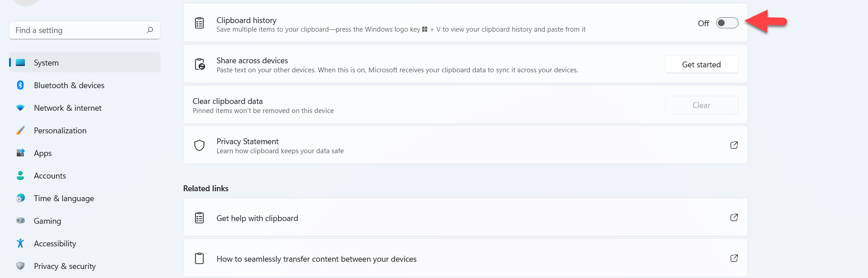Open the Get help with clipboard link
Viewport: 868px width, 278px height.
(x=257, y=218)
